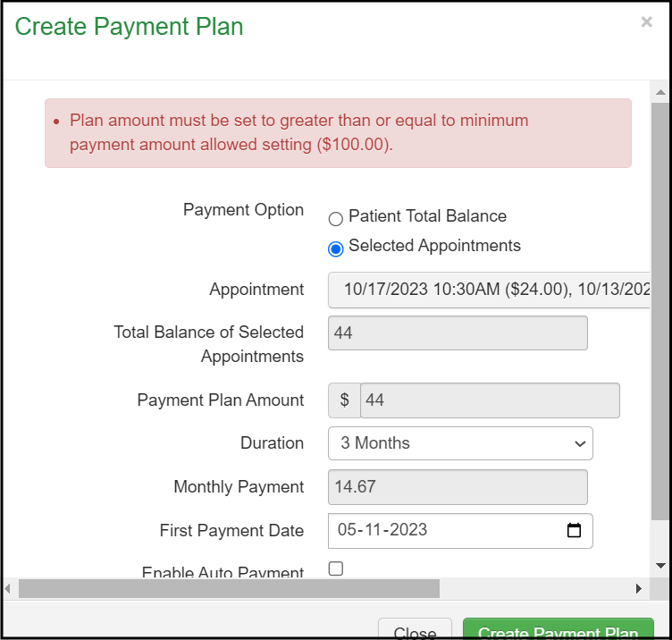672x640 pixels.
Task: Click the Monthly Payment label
Action: coord(239,487)
